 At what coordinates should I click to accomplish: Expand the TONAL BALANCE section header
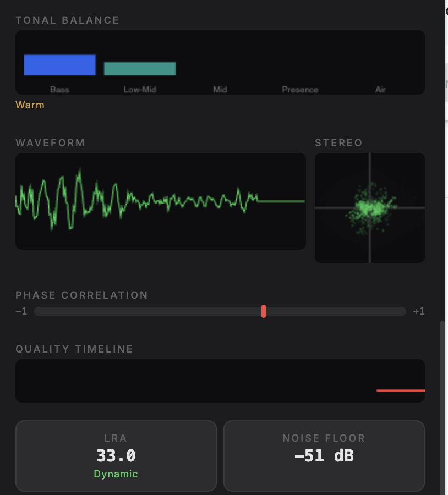(x=67, y=20)
